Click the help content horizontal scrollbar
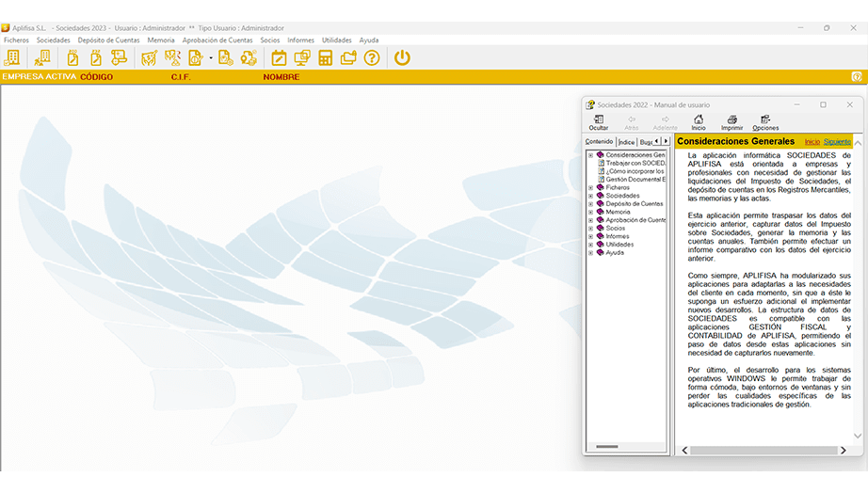This screenshot has width=868, height=493. point(763,451)
